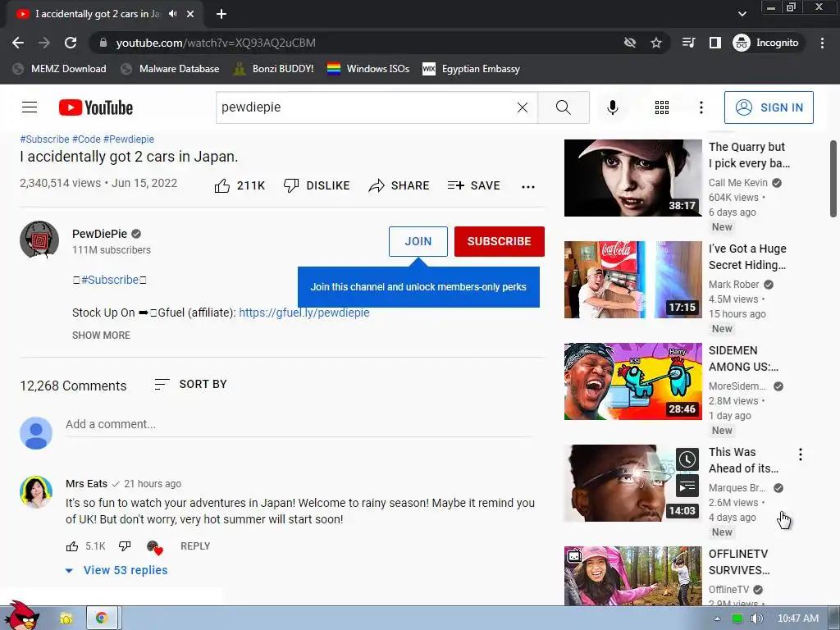Save video to a playlist
The image size is (840, 630).
[x=473, y=186]
